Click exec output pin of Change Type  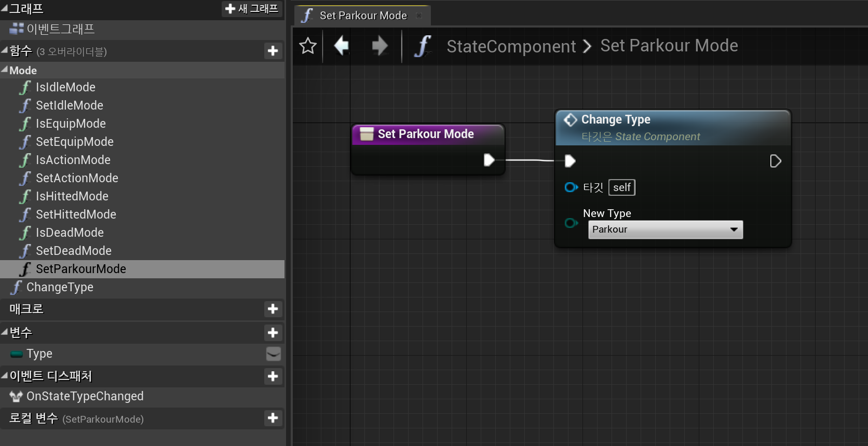click(775, 161)
